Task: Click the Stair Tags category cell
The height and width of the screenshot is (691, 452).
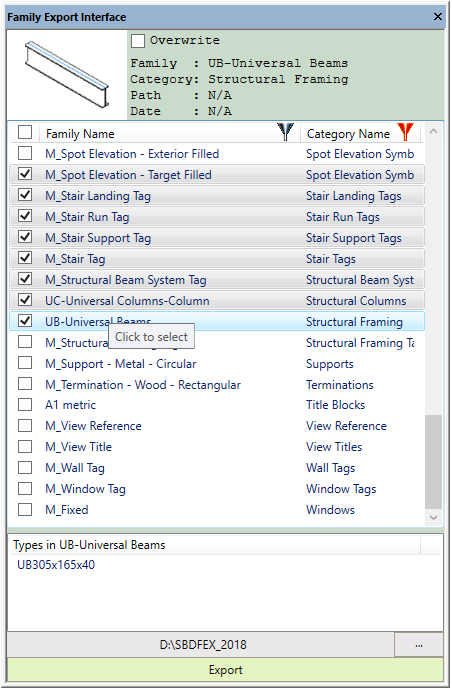Action: coord(331,259)
